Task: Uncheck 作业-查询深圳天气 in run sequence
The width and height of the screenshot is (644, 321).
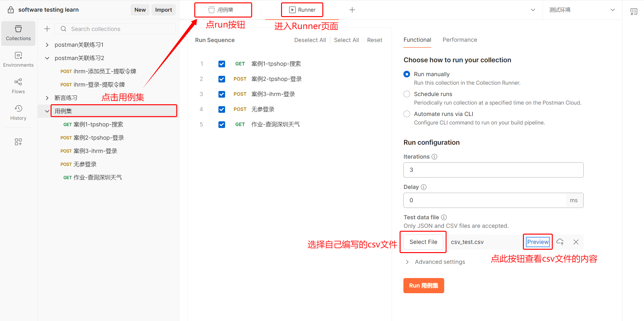Action: (x=222, y=124)
